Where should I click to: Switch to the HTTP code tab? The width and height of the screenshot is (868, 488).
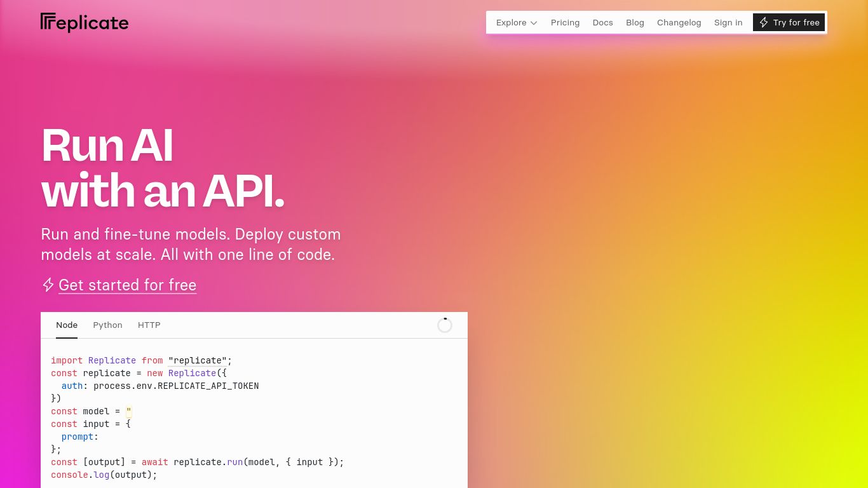point(149,325)
